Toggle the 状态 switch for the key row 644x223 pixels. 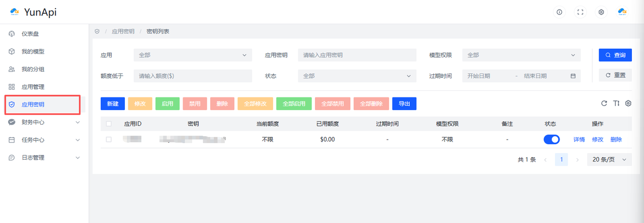pyautogui.click(x=551, y=140)
